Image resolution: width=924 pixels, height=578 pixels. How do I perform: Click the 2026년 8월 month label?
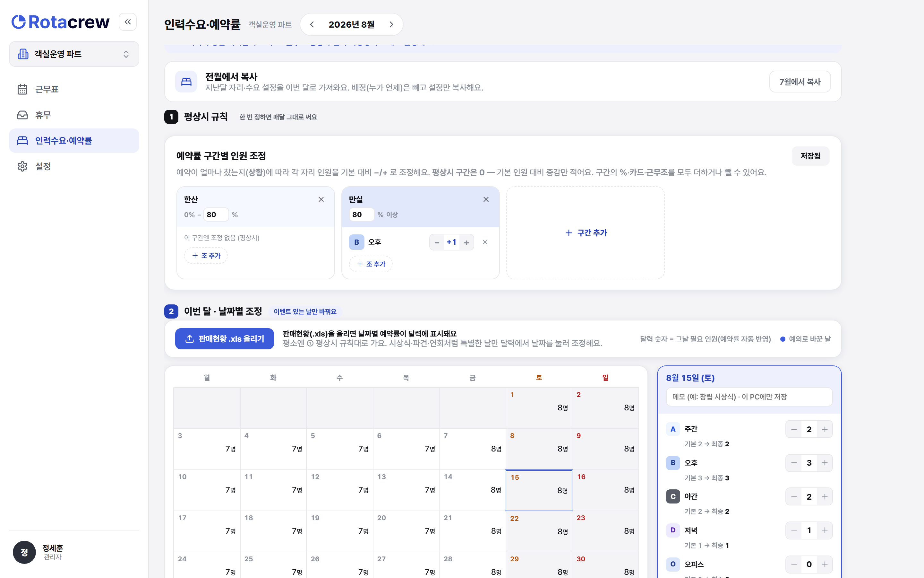click(351, 24)
